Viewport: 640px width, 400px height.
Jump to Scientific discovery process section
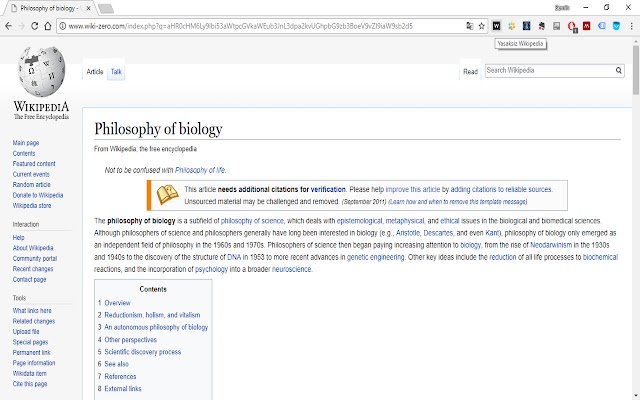142,352
